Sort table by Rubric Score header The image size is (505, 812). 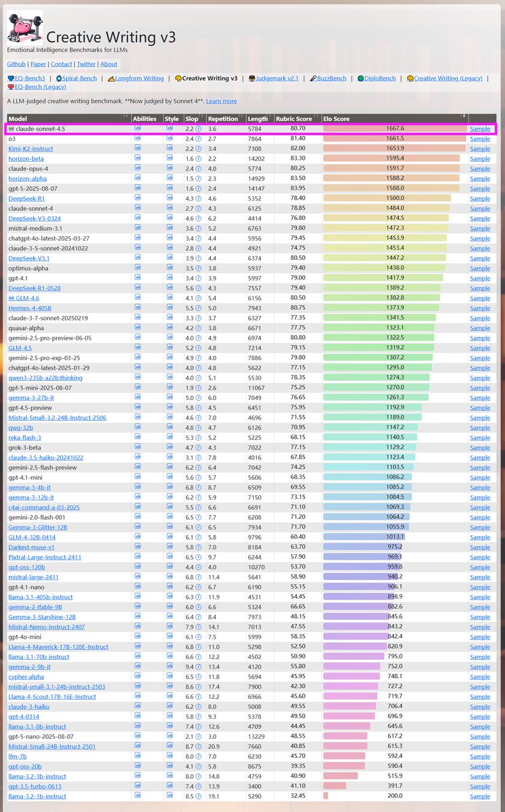point(297,118)
